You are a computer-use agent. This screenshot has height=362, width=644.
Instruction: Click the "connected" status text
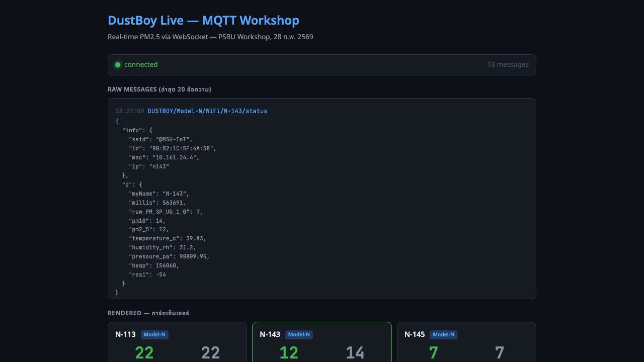pos(141,65)
